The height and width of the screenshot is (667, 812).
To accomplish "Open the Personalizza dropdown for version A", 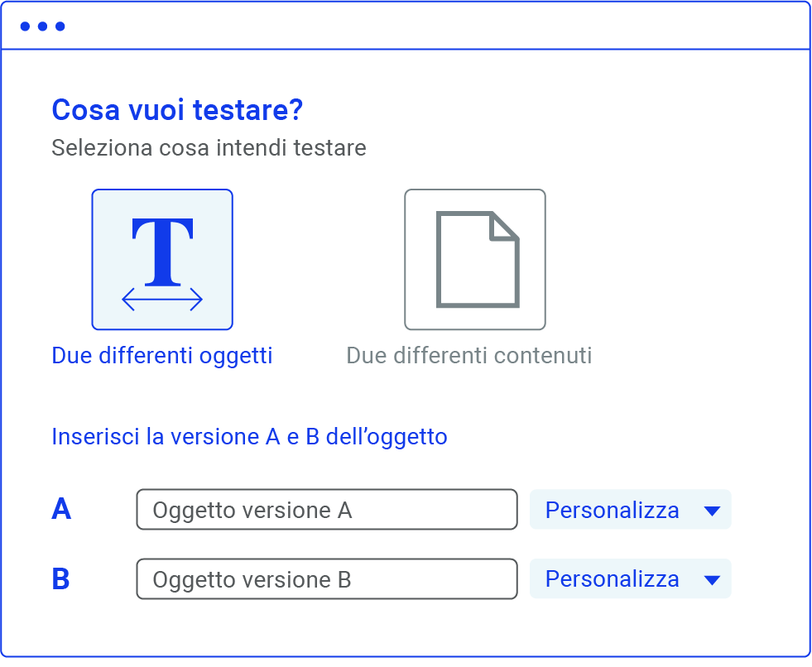I will pyautogui.click(x=630, y=510).
